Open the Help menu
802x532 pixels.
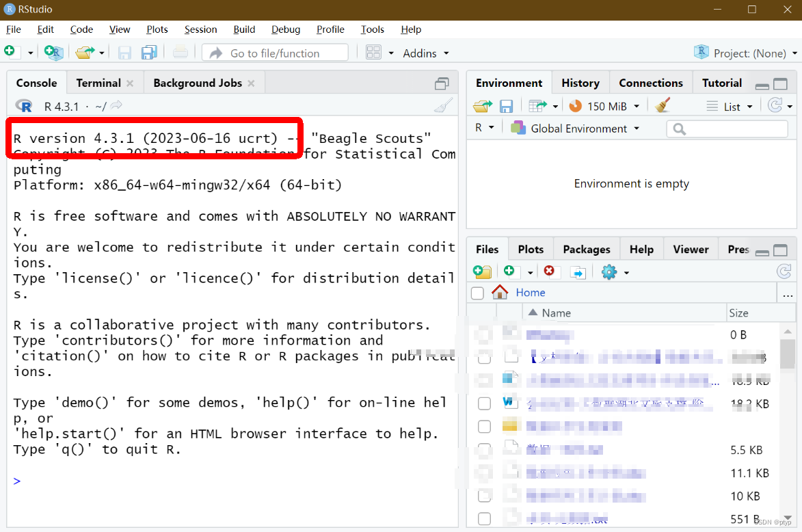411,29
